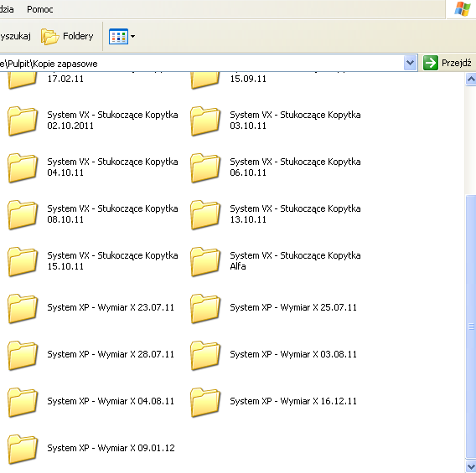
Task: Select the Wymiar X 03.08.11 folder label
Action: pyautogui.click(x=293, y=354)
